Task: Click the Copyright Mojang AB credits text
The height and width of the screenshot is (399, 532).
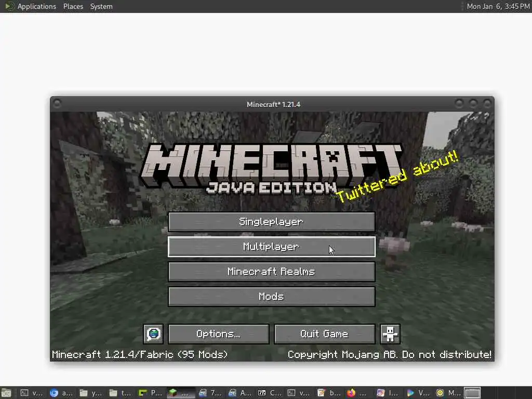Action: (x=390, y=354)
